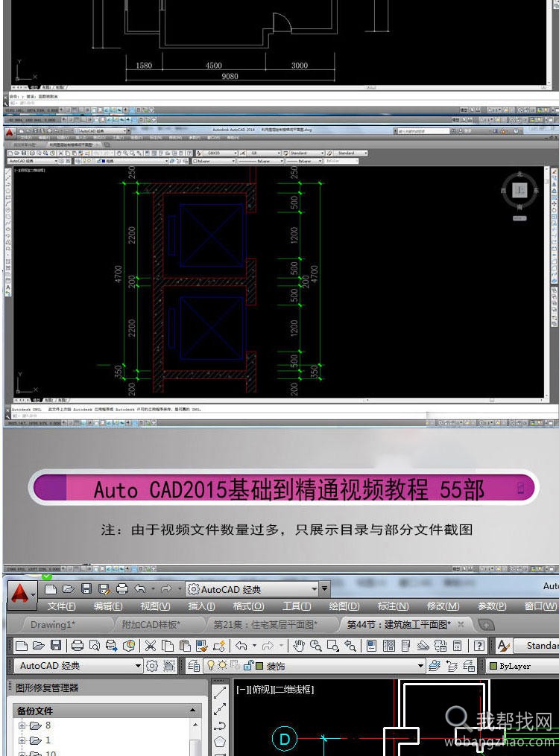Click Make Object's Layer Current icon
This screenshot has width=559, height=756.
click(434, 666)
